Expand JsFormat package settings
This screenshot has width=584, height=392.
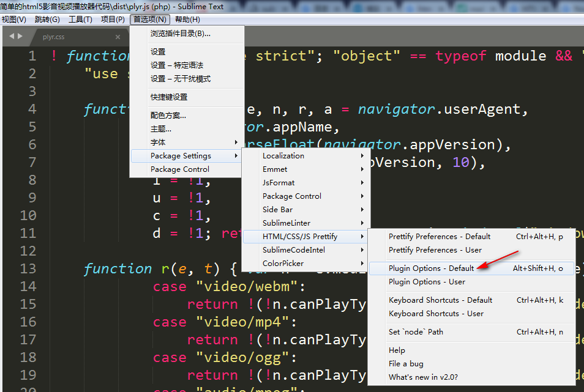pyautogui.click(x=305, y=183)
